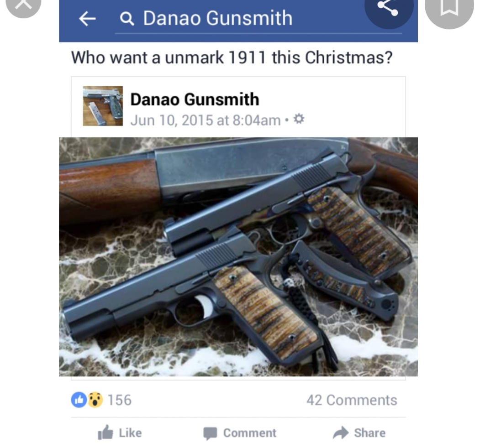Open the Danao Gunsmith page name link

pos(195,99)
